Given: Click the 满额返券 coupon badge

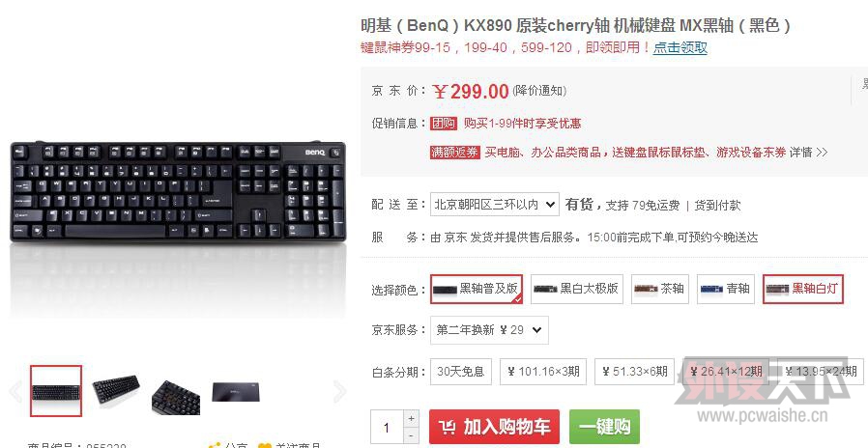Looking at the screenshot, I should pyautogui.click(x=455, y=153).
